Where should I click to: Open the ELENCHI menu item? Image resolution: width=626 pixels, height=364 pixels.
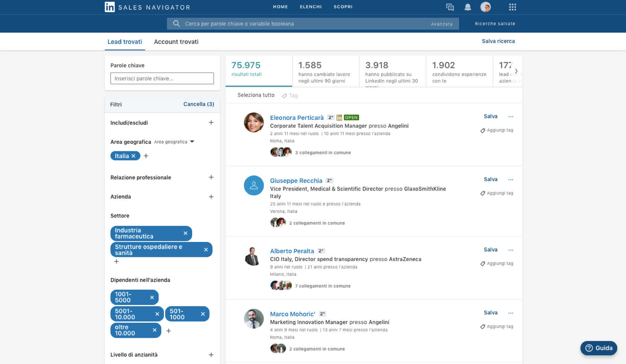click(x=311, y=7)
